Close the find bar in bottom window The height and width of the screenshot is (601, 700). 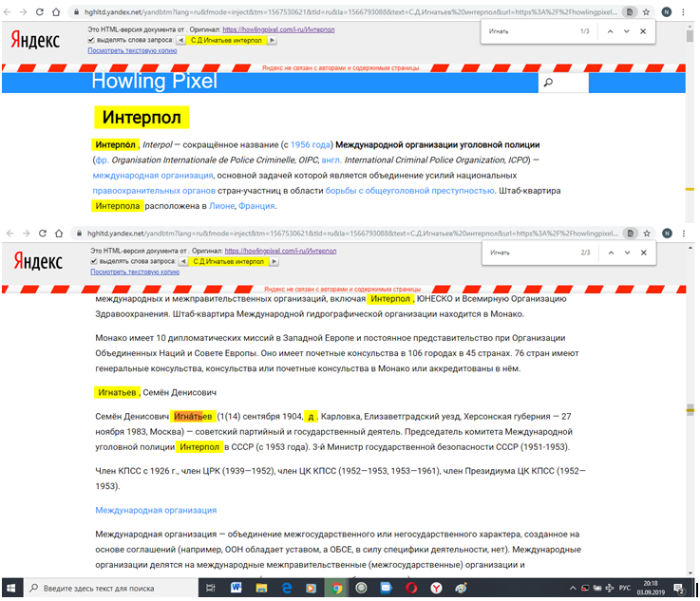pos(644,253)
